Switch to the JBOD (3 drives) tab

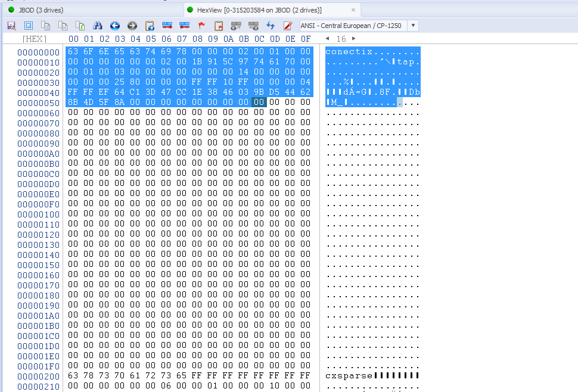point(41,10)
